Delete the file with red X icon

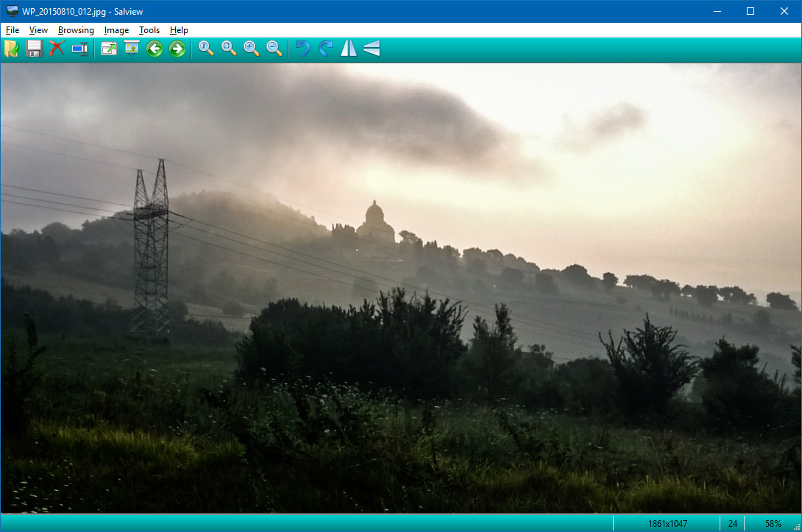[57, 49]
